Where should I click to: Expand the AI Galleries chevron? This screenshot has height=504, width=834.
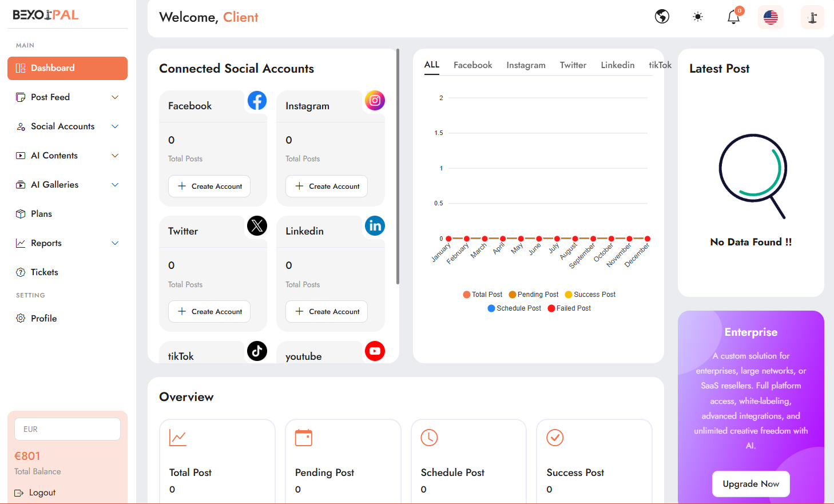click(x=115, y=185)
